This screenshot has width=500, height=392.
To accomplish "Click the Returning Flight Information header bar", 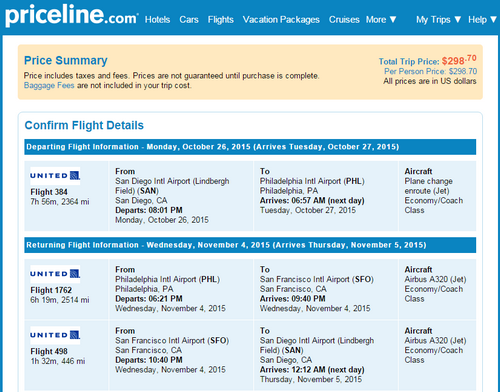I will tap(250, 245).
